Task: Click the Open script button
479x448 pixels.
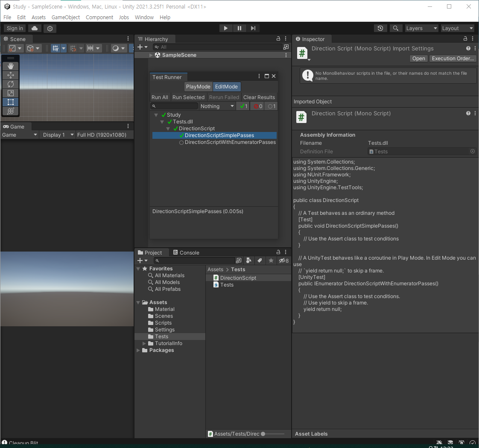Action: click(418, 59)
